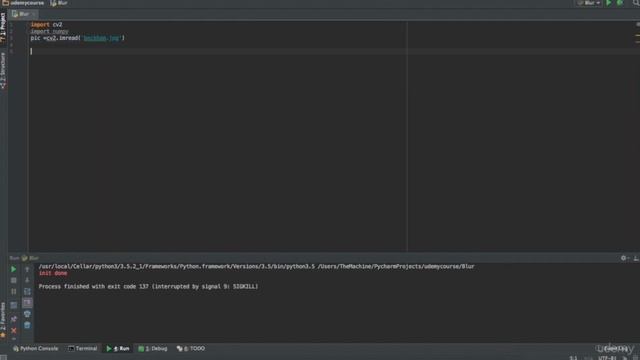Open the Project tool window tab
Screen dimensions: 640x360
tap(3, 27)
